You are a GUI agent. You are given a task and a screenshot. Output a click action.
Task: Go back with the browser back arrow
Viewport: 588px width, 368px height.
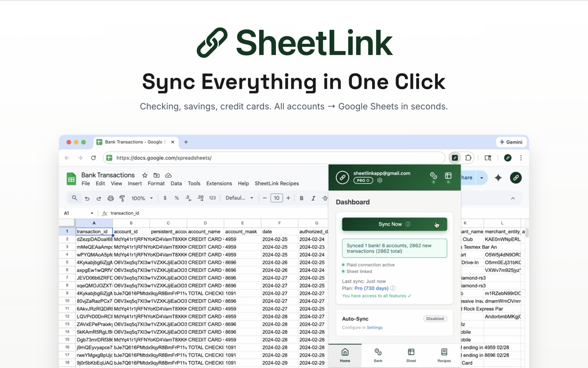coord(67,158)
